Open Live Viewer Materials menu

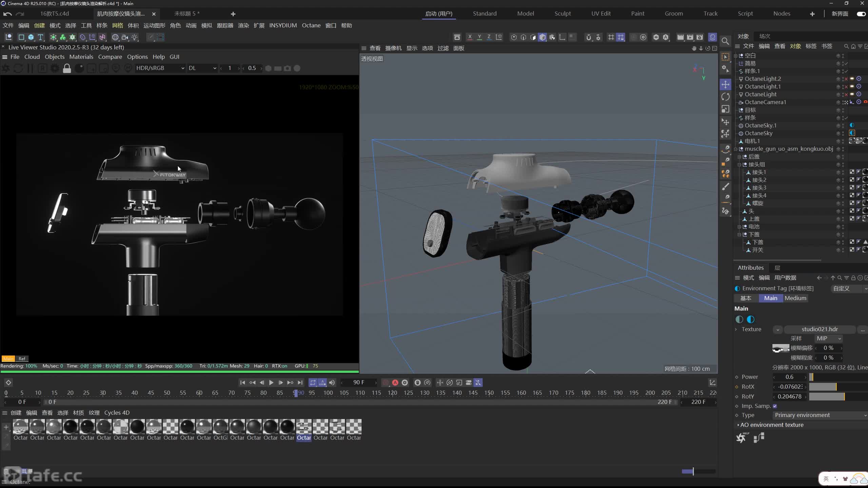pos(81,57)
